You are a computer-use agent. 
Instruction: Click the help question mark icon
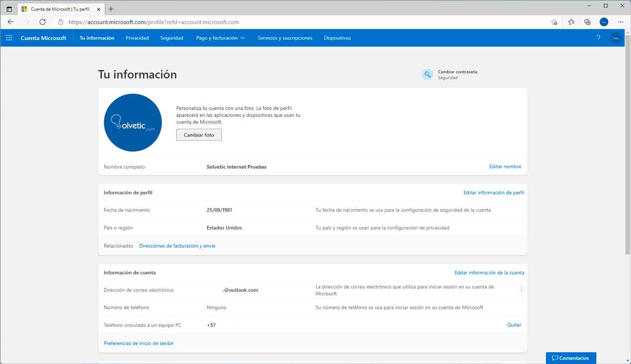pos(598,38)
